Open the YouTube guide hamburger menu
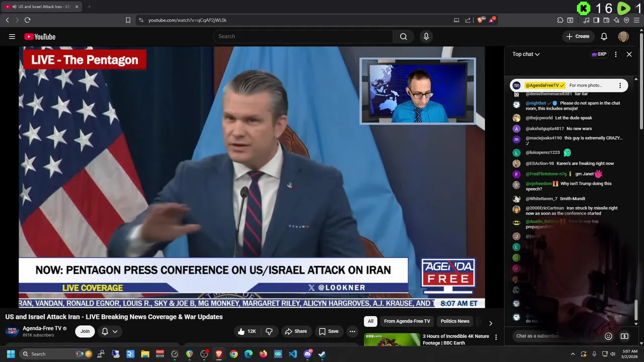The width and height of the screenshot is (644, 362). coord(12,37)
